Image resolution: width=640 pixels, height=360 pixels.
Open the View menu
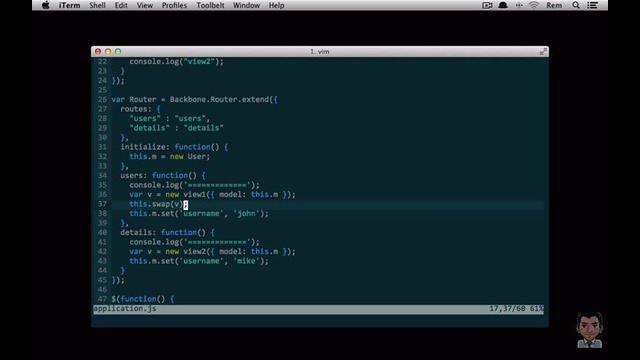pyautogui.click(x=144, y=5)
